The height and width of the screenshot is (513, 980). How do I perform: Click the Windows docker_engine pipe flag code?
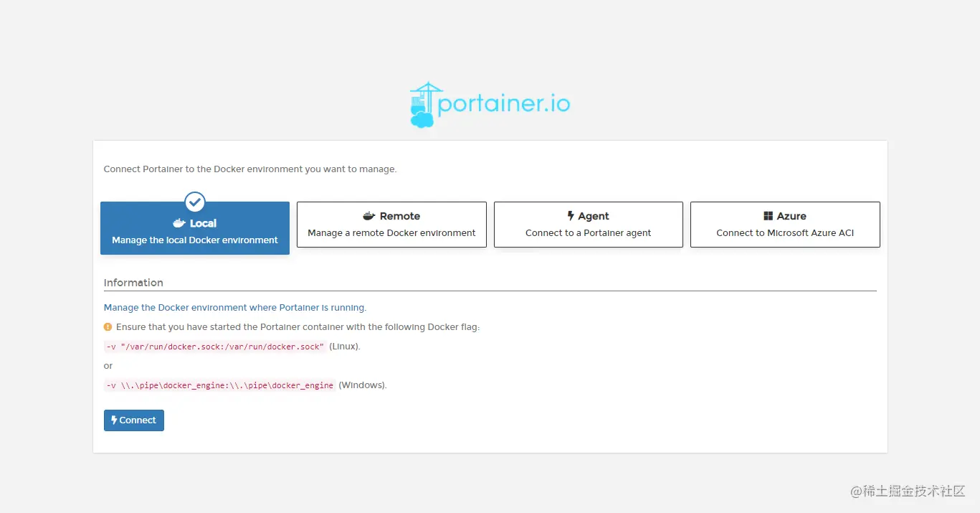pyautogui.click(x=220, y=385)
